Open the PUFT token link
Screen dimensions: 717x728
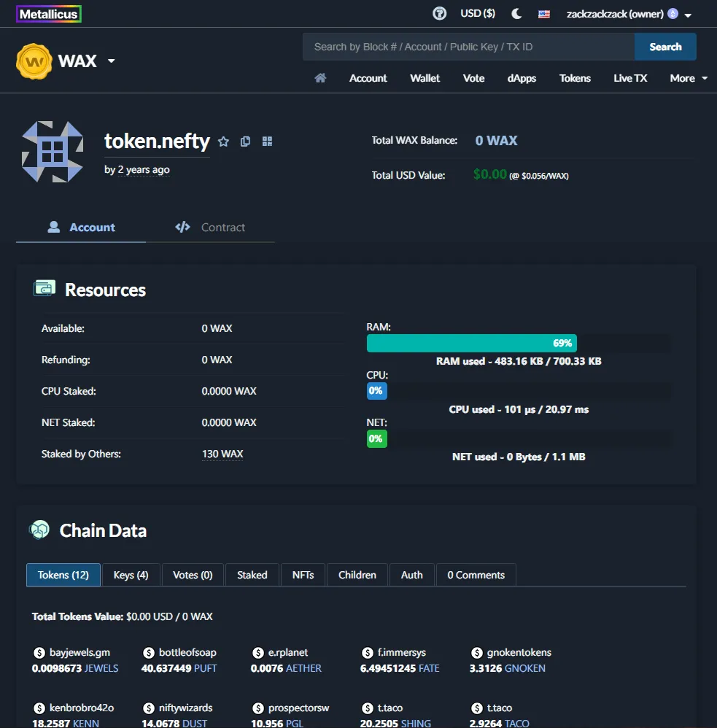(205, 668)
